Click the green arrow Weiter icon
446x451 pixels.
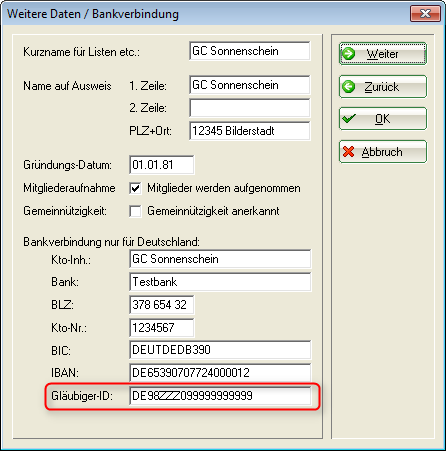click(x=349, y=54)
